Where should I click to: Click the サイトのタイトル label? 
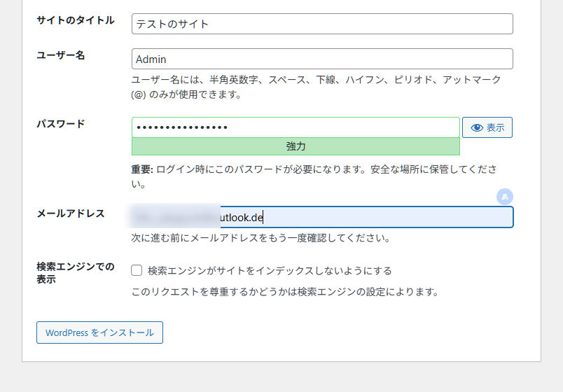pyautogui.click(x=75, y=20)
